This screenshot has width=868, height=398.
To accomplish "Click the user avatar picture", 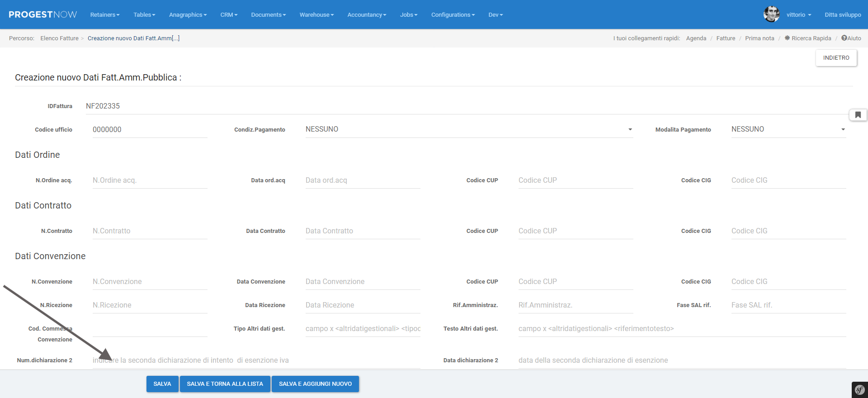I will pos(771,14).
